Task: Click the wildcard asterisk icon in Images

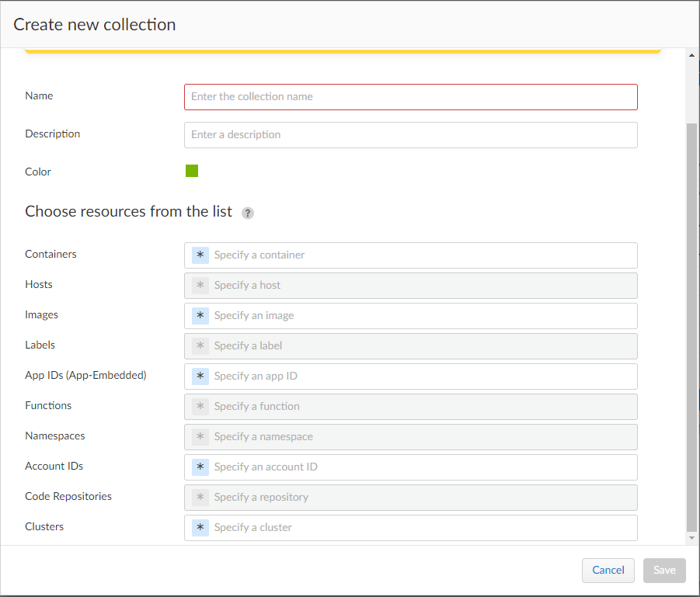Action: (x=200, y=316)
